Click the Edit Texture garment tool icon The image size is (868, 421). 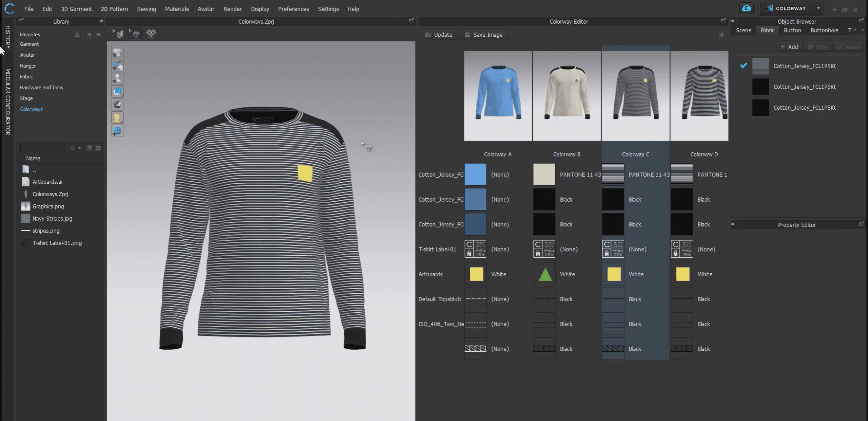(135, 34)
